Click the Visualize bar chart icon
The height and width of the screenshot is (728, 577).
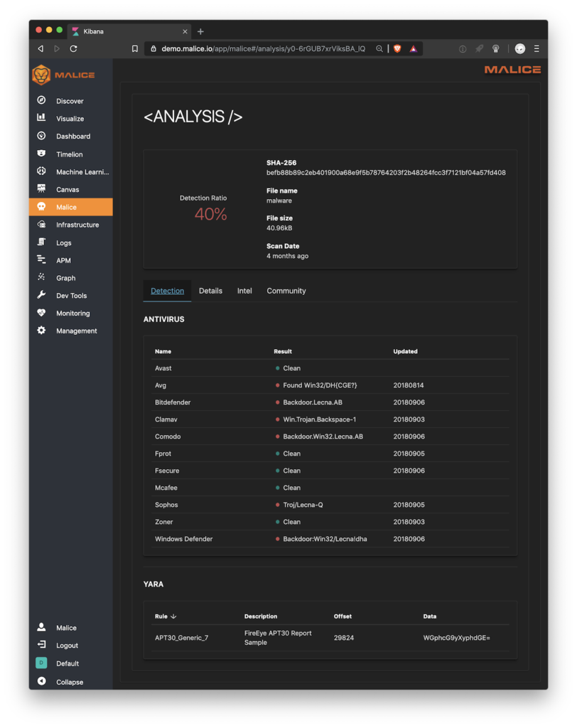point(41,118)
